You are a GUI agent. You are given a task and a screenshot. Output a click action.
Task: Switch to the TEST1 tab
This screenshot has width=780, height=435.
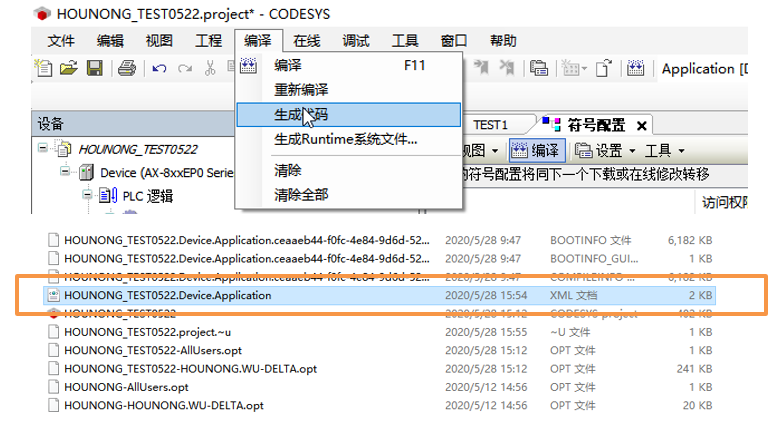[x=491, y=125]
